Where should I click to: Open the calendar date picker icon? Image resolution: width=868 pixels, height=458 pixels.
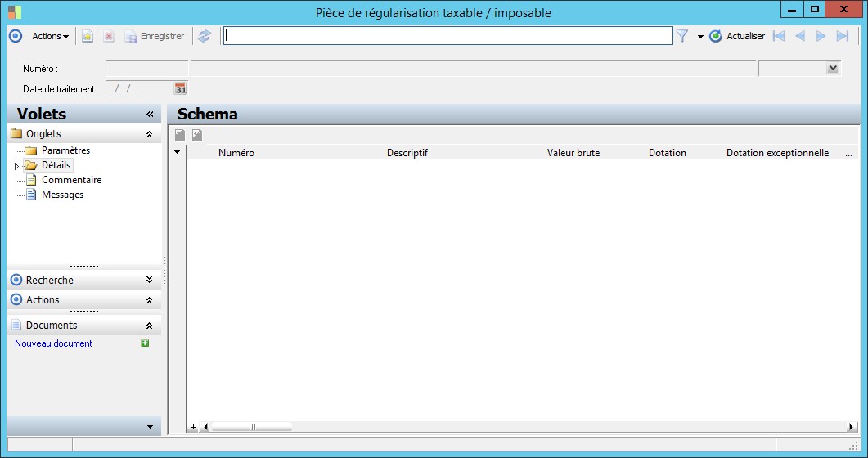pyautogui.click(x=181, y=88)
